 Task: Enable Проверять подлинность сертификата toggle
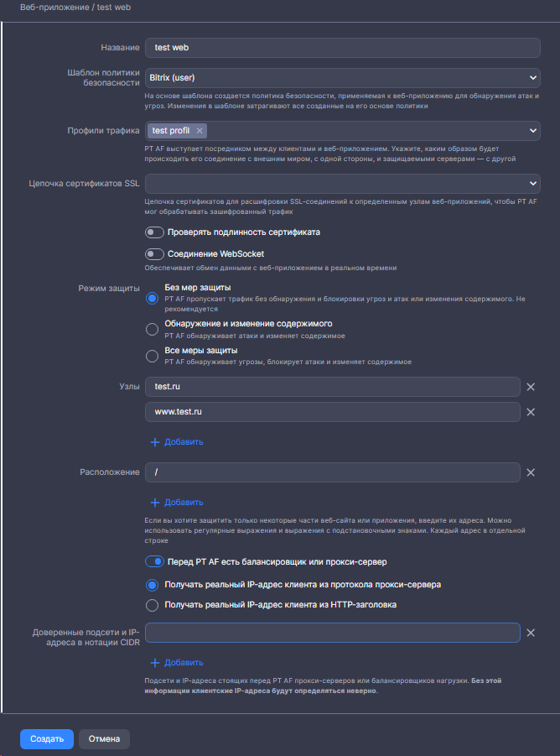154,232
